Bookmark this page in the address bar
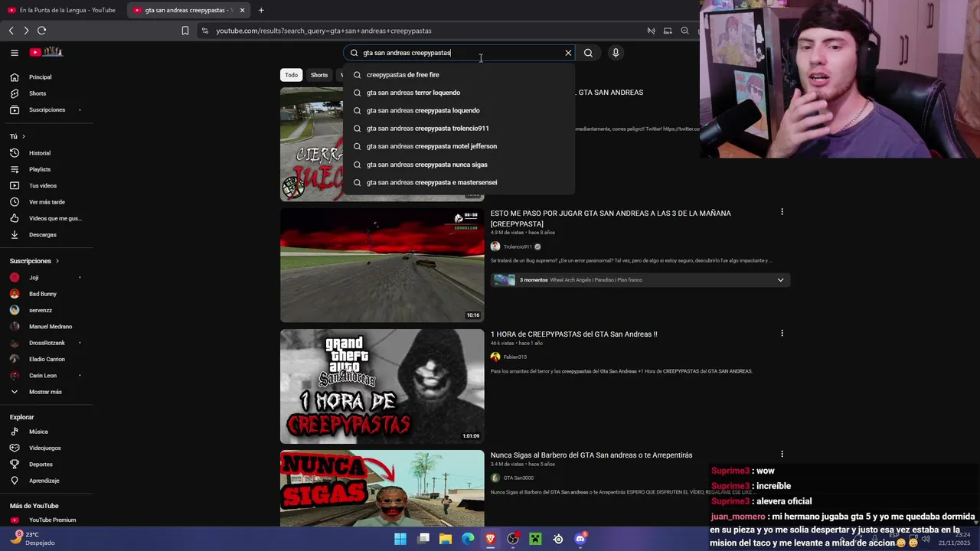This screenshot has height=551, width=980. pos(185,31)
